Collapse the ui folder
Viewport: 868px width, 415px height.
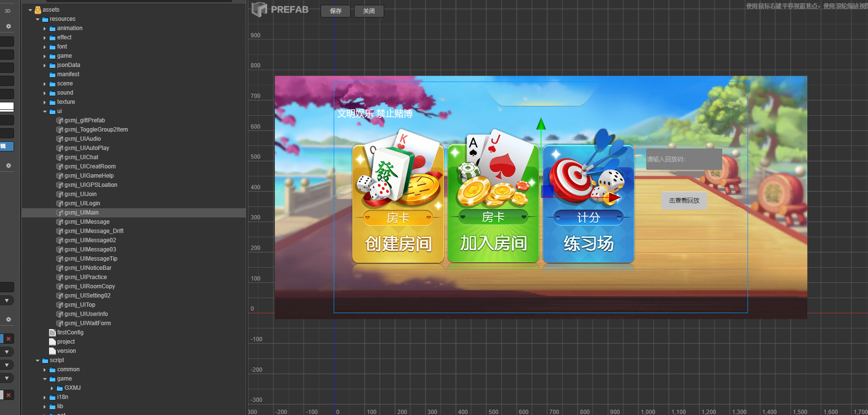pos(45,112)
